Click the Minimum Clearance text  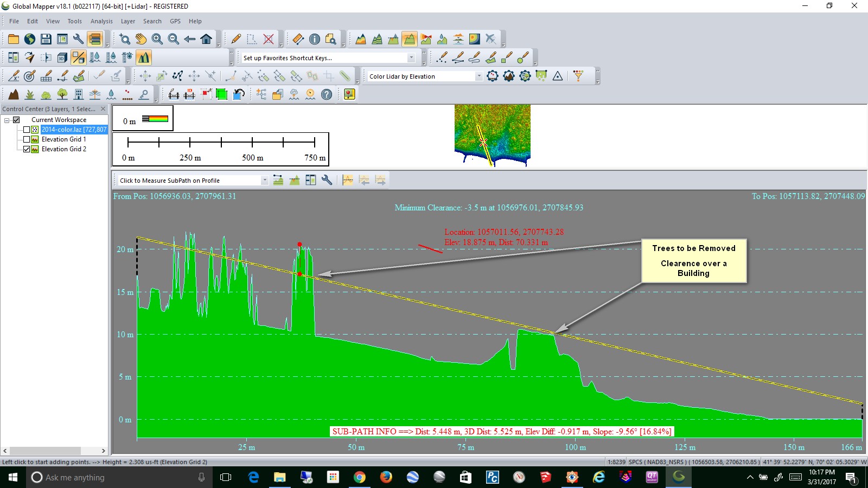point(489,208)
